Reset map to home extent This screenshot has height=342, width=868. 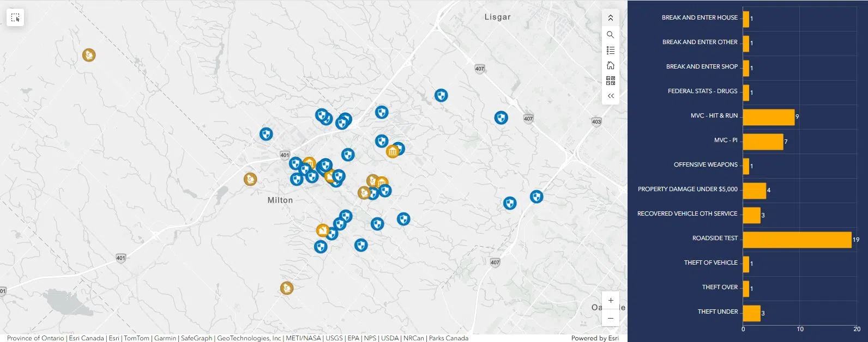pyautogui.click(x=610, y=66)
